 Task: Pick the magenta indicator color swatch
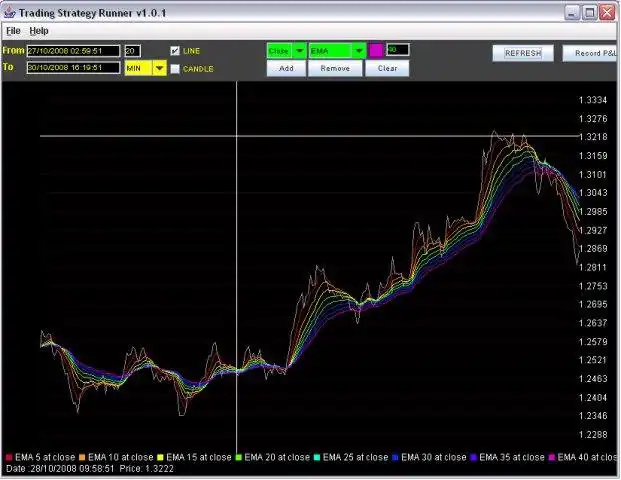click(375, 50)
